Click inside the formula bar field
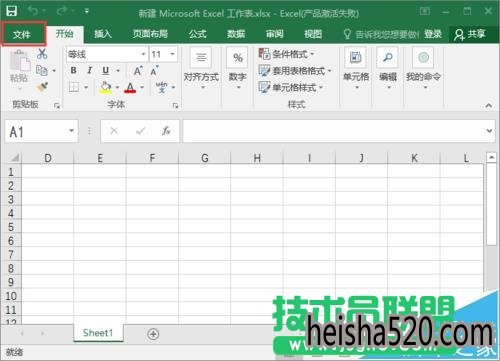This screenshot has width=500, height=361. click(334, 131)
